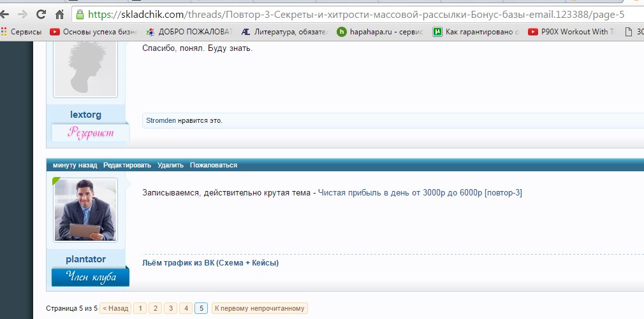Screen dimensions: 644x319
Task: Open the Литература, обязательная bookmark
Action: coord(284,32)
